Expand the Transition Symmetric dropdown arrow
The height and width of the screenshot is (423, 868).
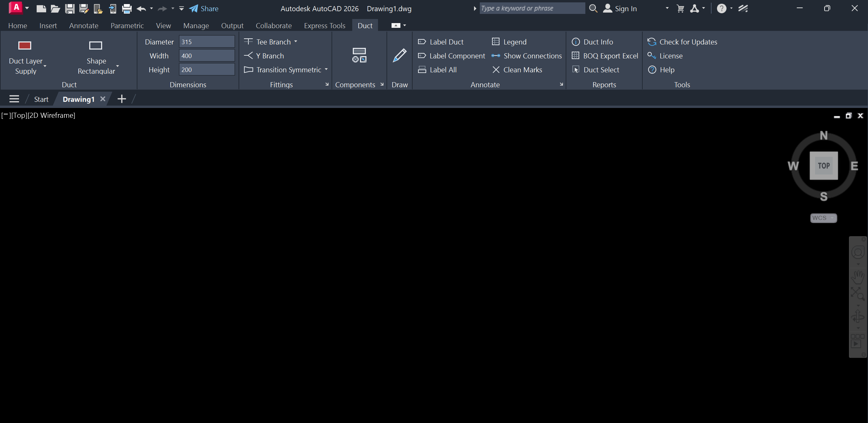click(326, 69)
